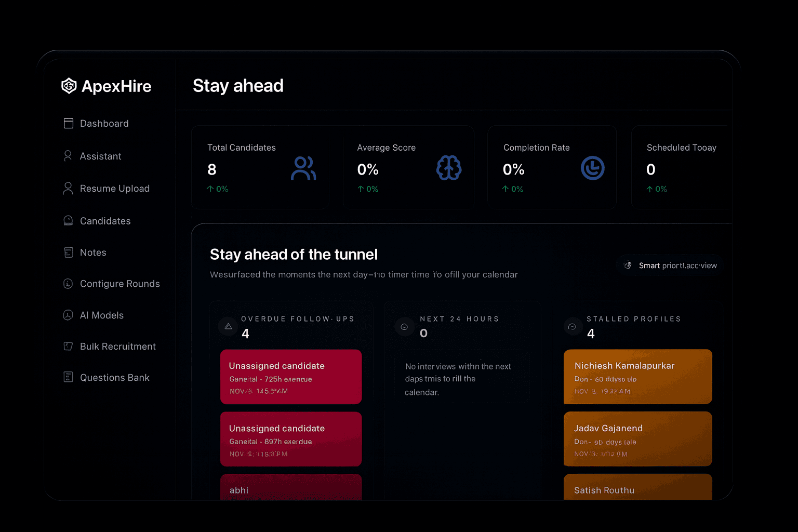This screenshot has height=532, width=798.
Task: Click the ApexHire shield logo icon
Action: [69, 86]
